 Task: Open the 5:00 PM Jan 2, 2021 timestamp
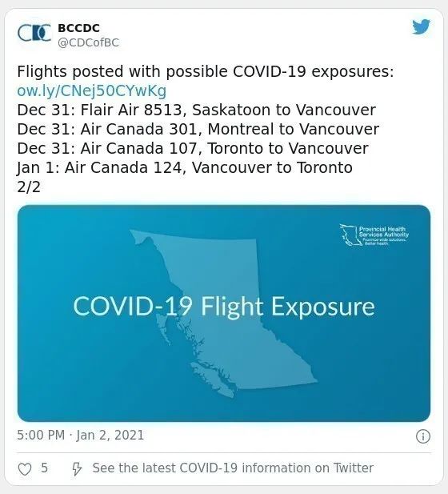pyautogui.click(x=80, y=436)
